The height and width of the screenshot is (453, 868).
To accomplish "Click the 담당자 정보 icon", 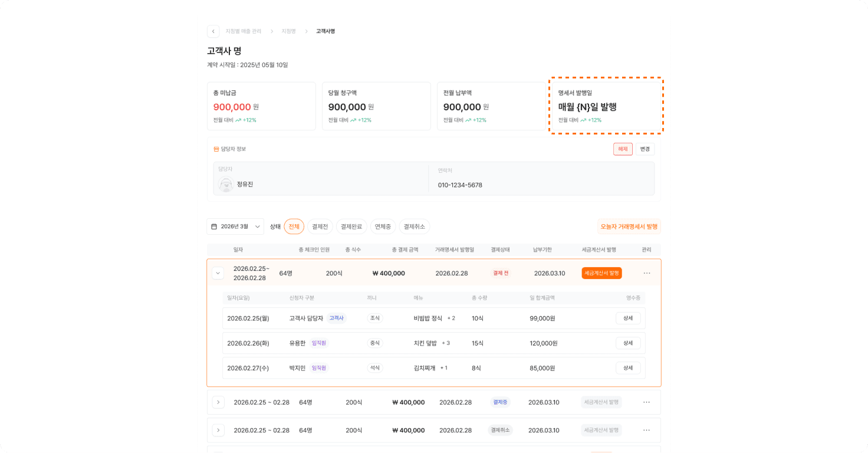I will point(216,149).
